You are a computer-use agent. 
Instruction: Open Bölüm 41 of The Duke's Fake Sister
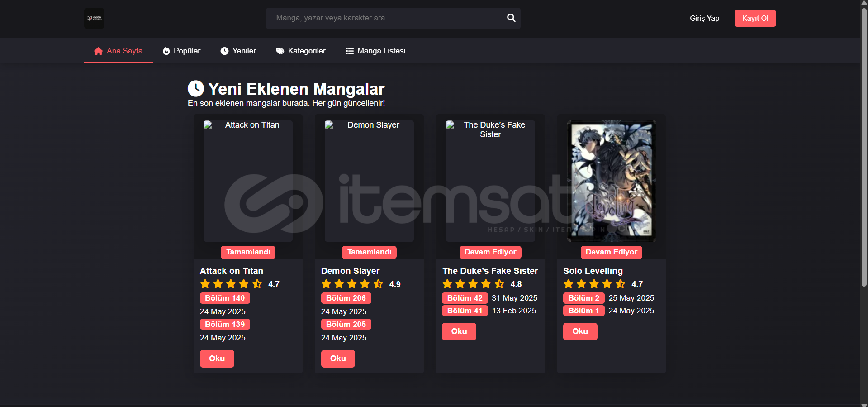click(465, 311)
